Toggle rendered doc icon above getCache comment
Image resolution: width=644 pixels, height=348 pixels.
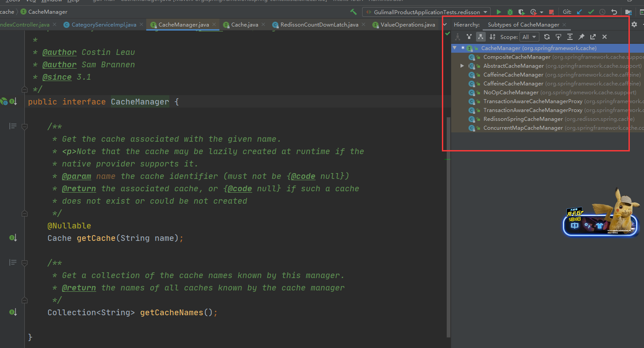(x=13, y=126)
